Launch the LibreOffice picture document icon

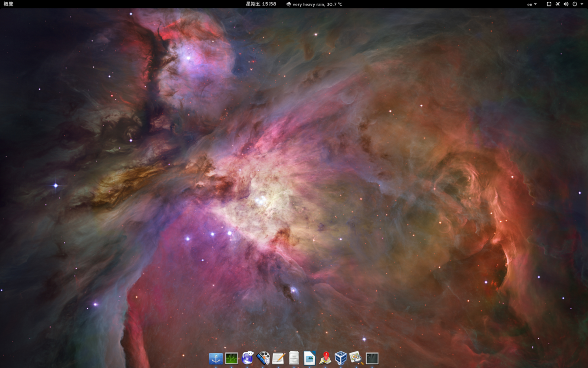click(310, 358)
